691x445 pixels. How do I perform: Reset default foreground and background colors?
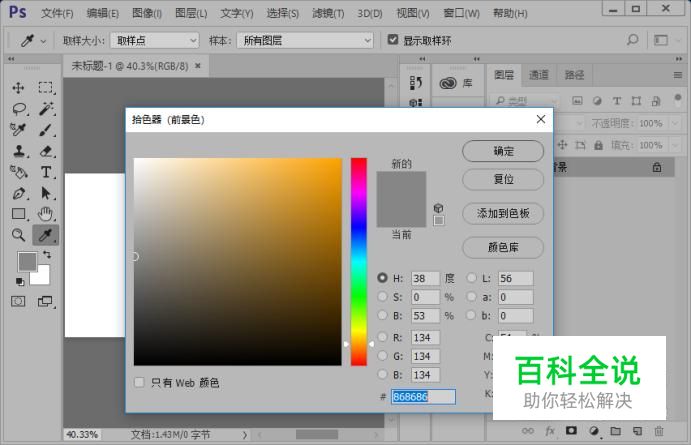(x=20, y=282)
